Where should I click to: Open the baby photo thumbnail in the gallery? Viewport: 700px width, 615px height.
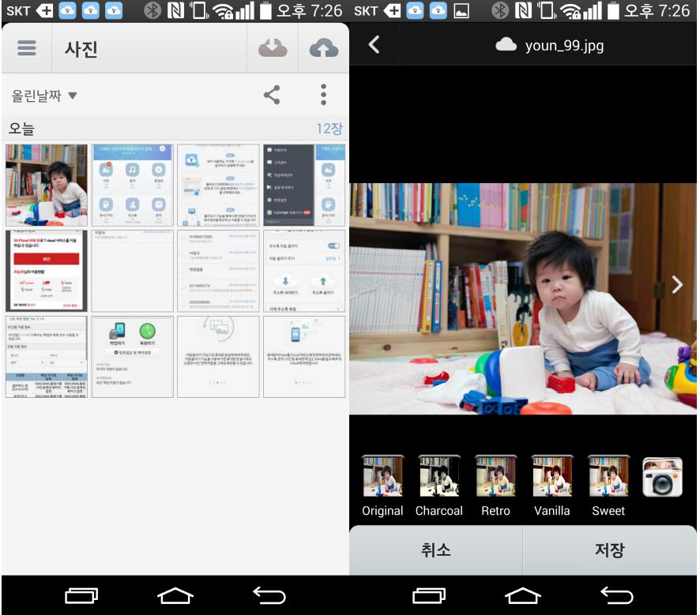pyautogui.click(x=47, y=185)
